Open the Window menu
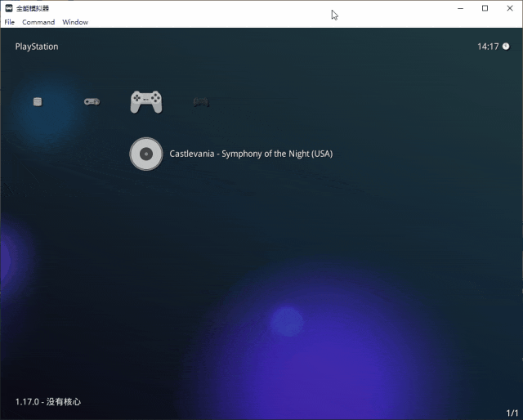 coord(75,22)
